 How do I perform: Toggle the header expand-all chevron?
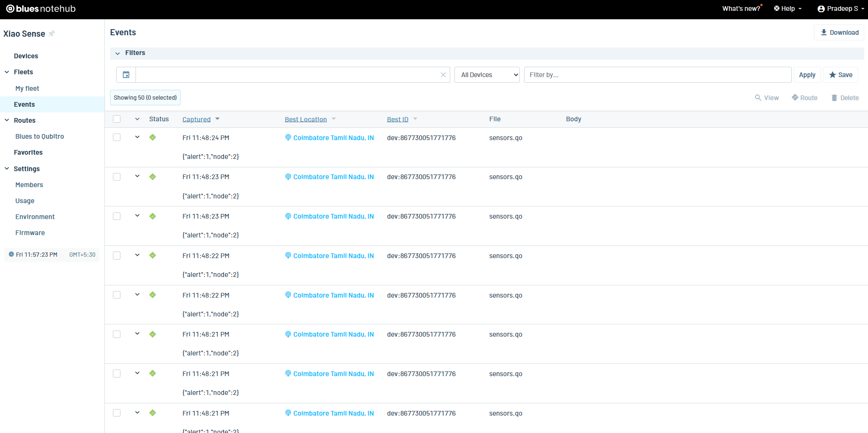[137, 119]
